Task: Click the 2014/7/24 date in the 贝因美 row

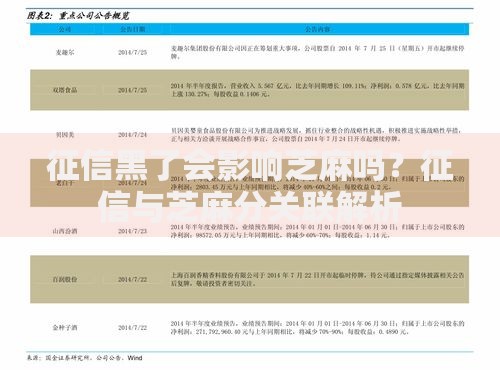Action: (132, 135)
